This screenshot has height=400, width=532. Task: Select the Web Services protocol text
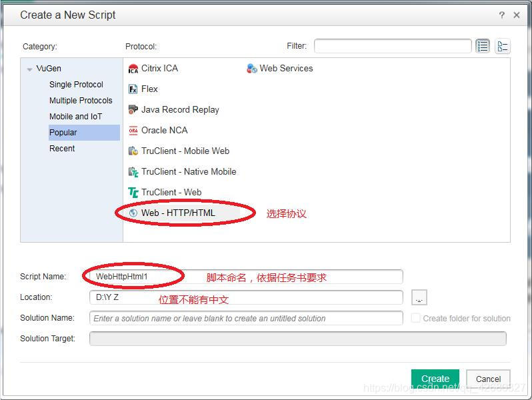pyautogui.click(x=286, y=69)
